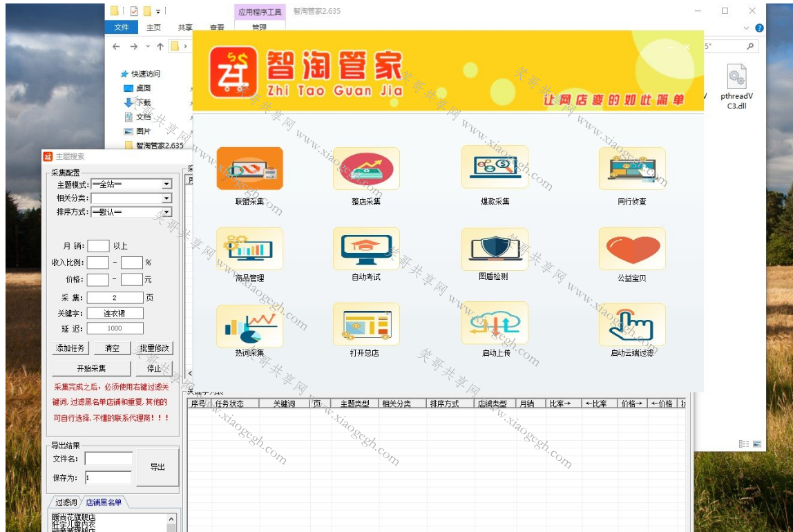Screen dimensions: 793x532
Task: Expand the Explorer ribbon chevron
Action: tap(746, 28)
